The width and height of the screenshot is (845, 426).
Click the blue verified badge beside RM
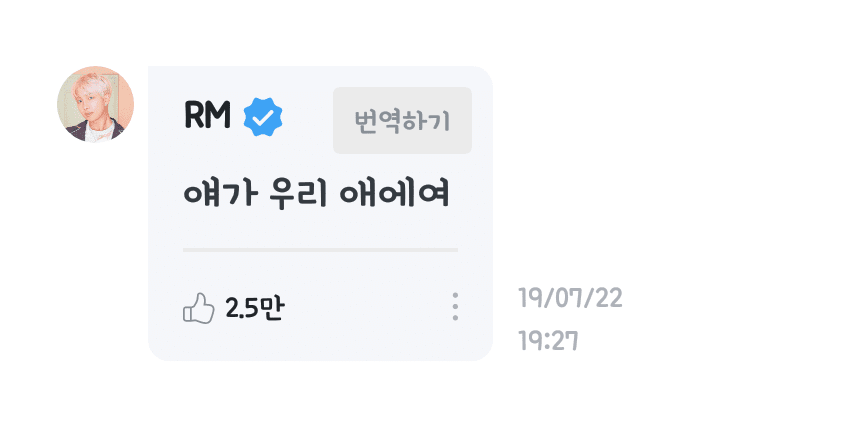[x=263, y=116]
